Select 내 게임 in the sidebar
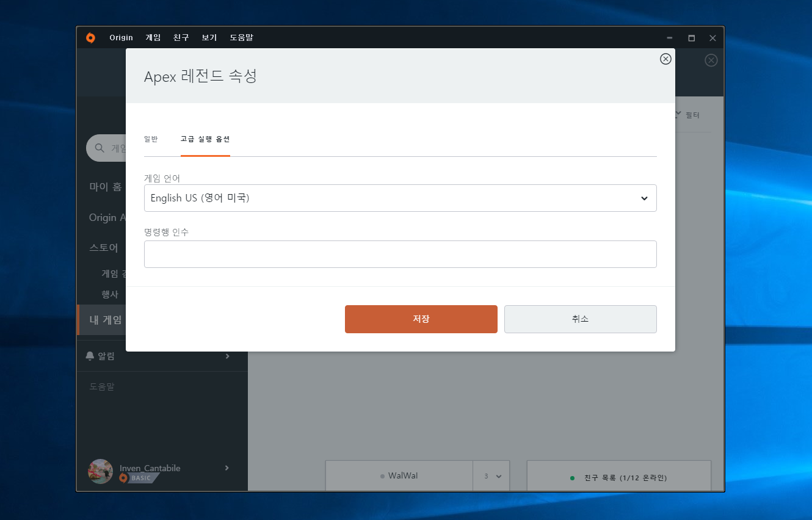 [102, 320]
